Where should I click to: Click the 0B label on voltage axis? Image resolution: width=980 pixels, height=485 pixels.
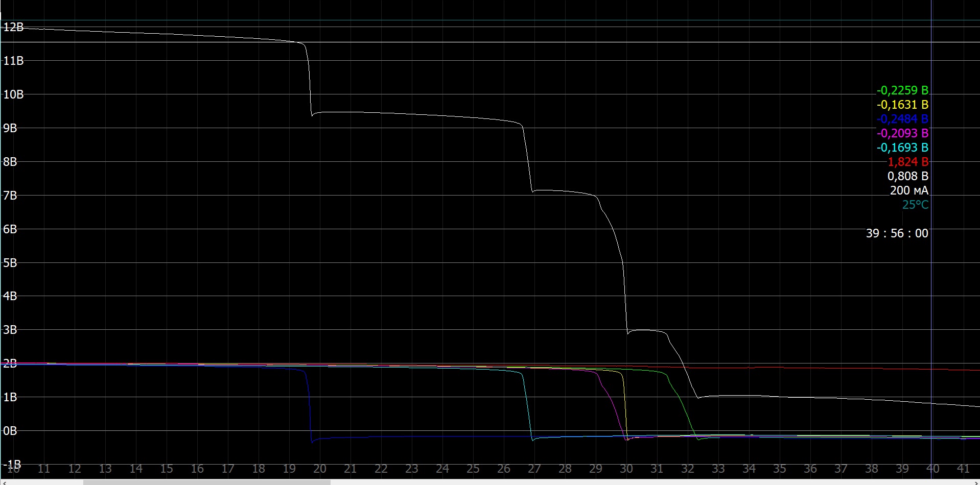point(10,431)
